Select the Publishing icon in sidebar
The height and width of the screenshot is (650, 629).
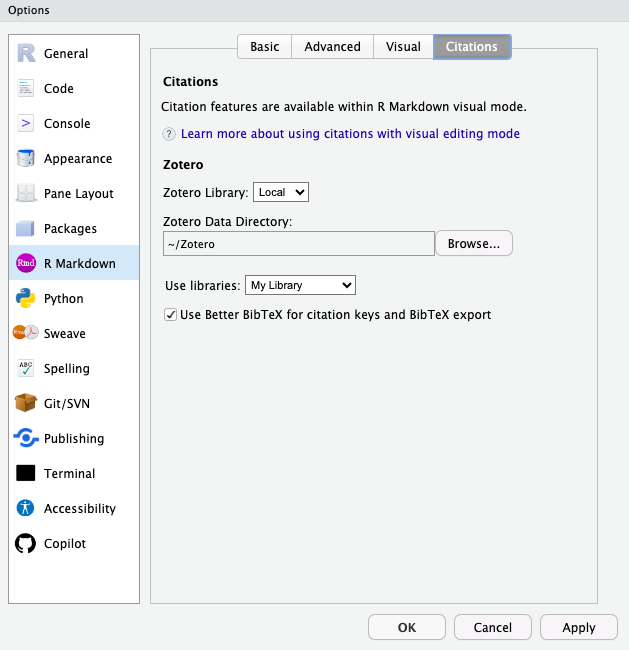tap(26, 438)
